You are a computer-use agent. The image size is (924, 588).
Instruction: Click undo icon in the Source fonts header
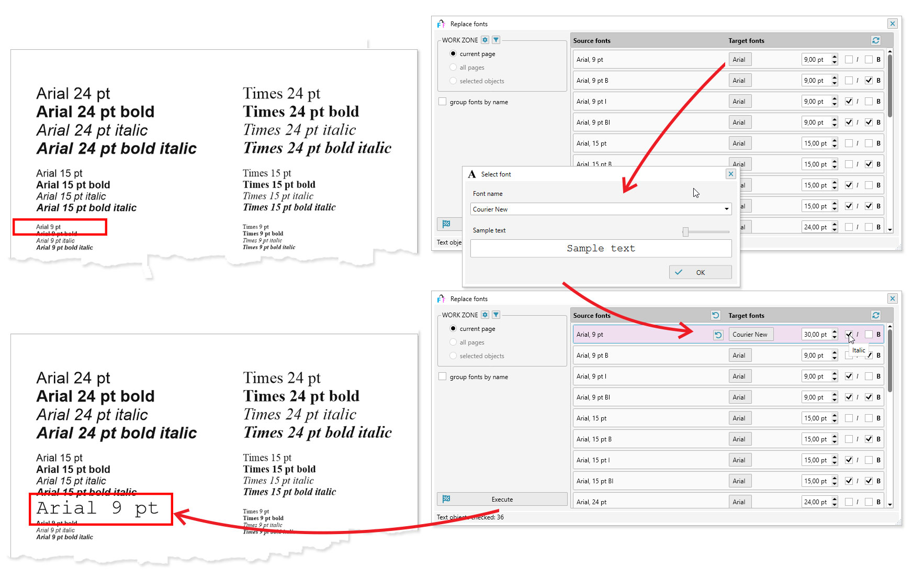tap(716, 315)
